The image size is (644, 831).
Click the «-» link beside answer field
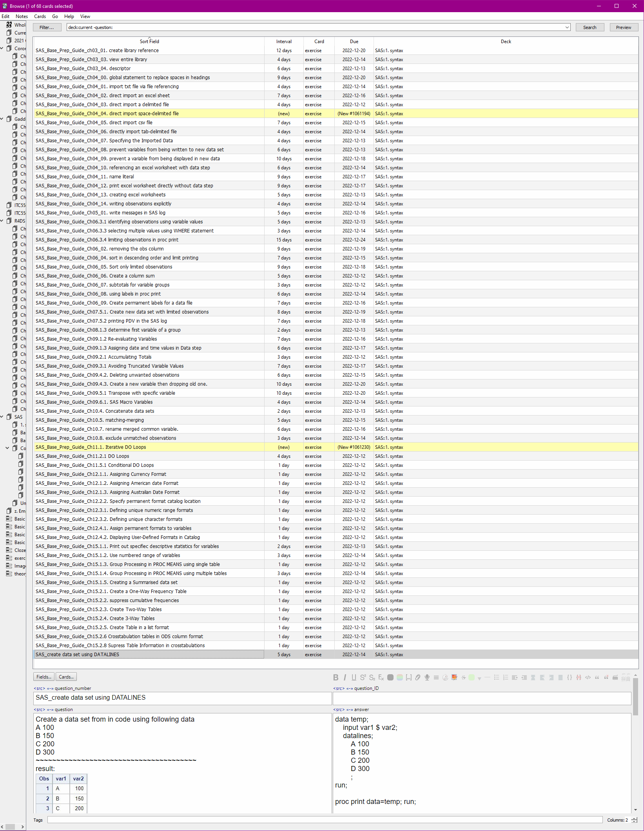click(349, 709)
